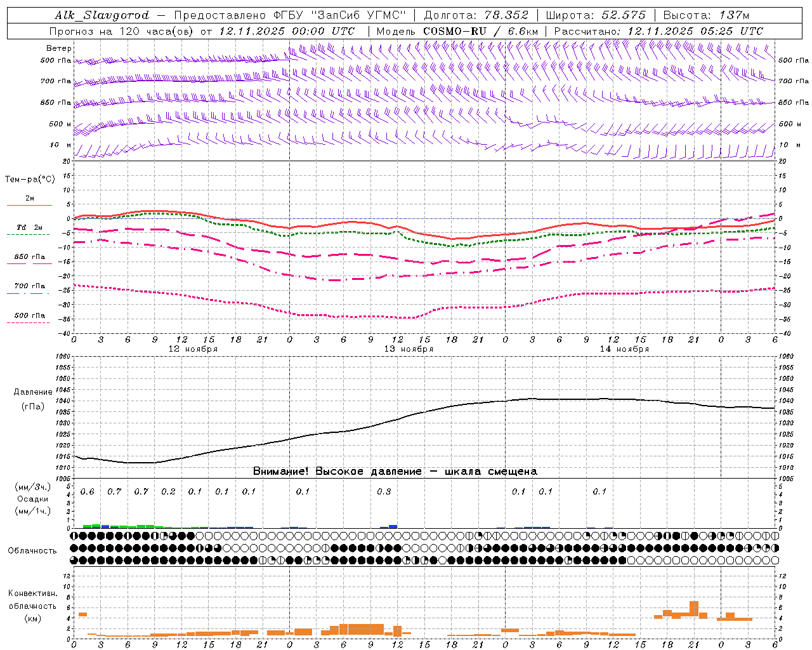812x650 pixels.
Task: Click the date label 12 ноября
Action: click(193, 348)
